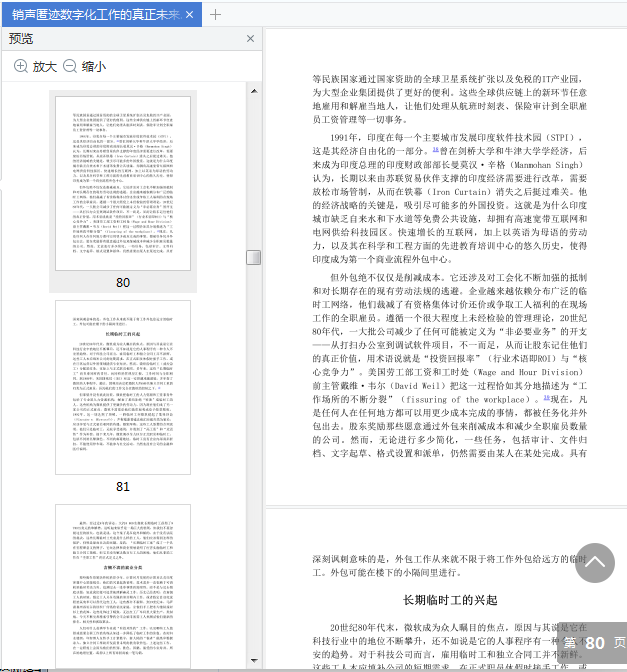Click the 放大 zoom-in magnifier icon
The image size is (627, 672).
pyautogui.click(x=21, y=66)
